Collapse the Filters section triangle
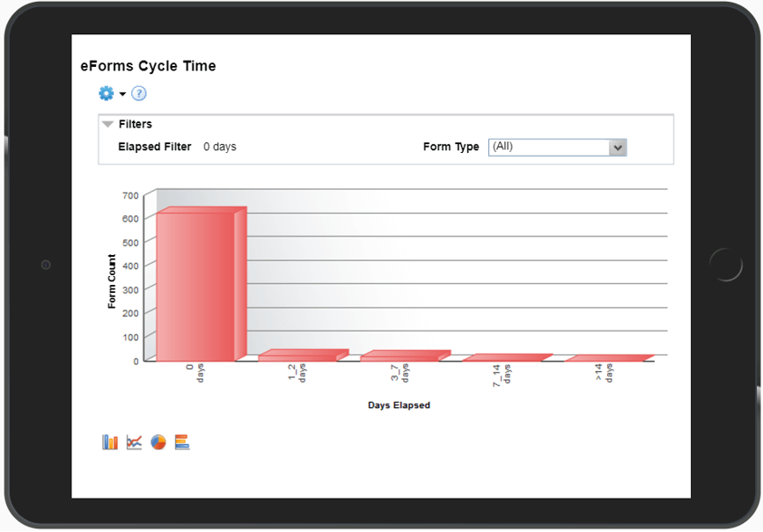This screenshot has width=763, height=532. [x=108, y=125]
